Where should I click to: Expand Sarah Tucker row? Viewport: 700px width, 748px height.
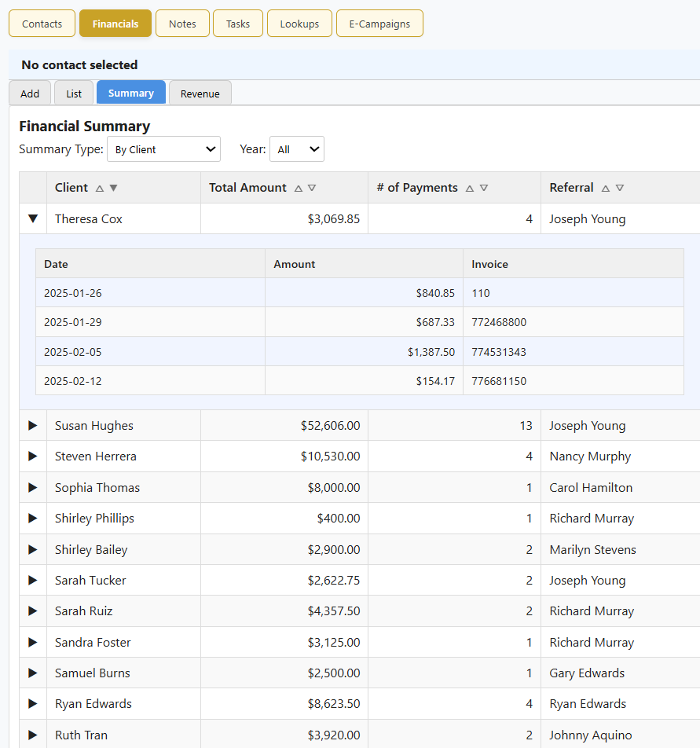33,580
